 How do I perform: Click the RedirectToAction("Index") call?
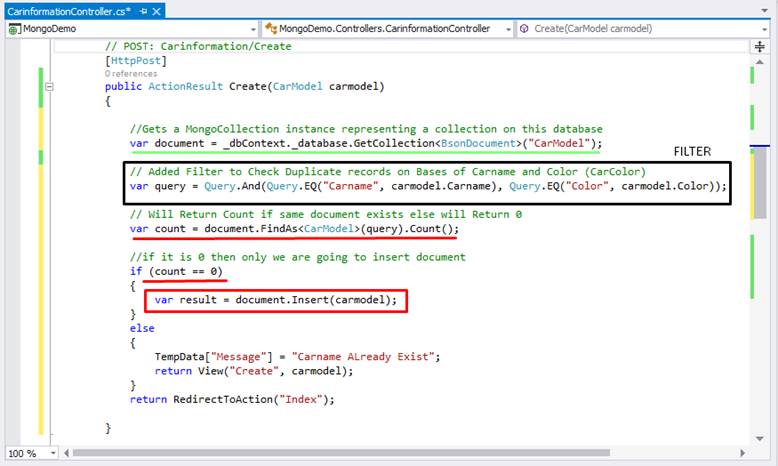coord(251,399)
